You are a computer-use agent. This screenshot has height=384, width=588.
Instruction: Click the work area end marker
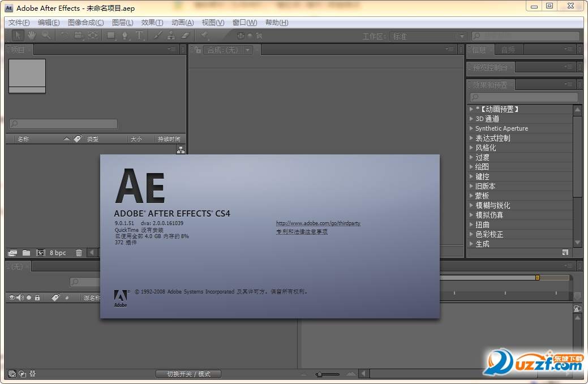[538, 278]
